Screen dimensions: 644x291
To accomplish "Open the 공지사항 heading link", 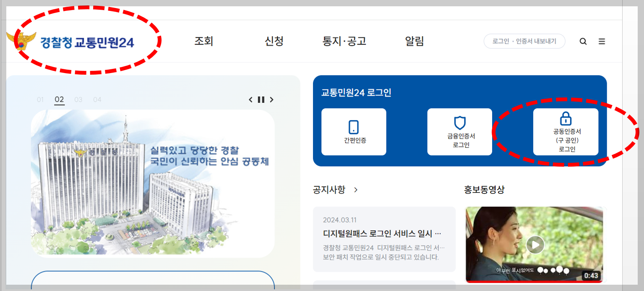I will tap(329, 190).
